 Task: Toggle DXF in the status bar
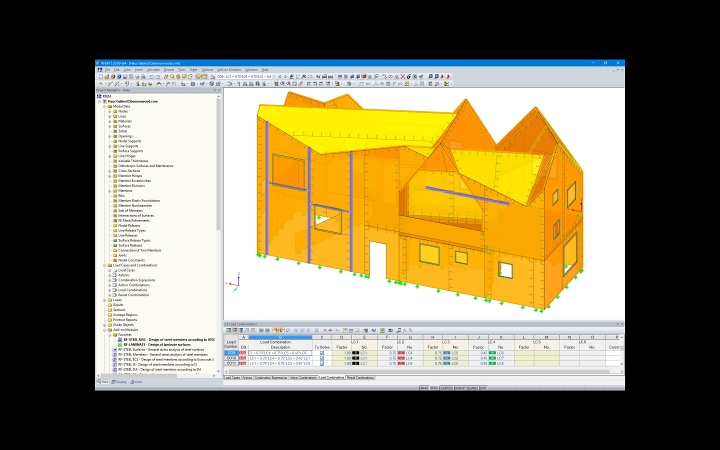483,388
